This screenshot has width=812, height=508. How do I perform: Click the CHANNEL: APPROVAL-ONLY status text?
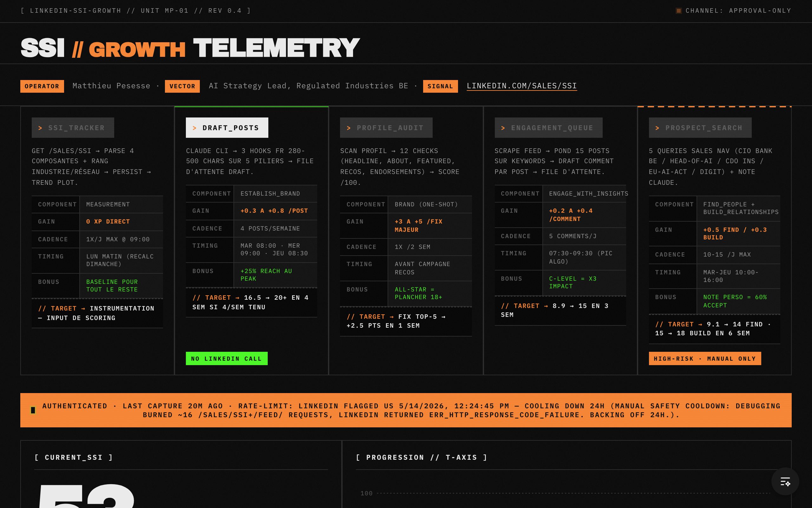[x=738, y=11]
